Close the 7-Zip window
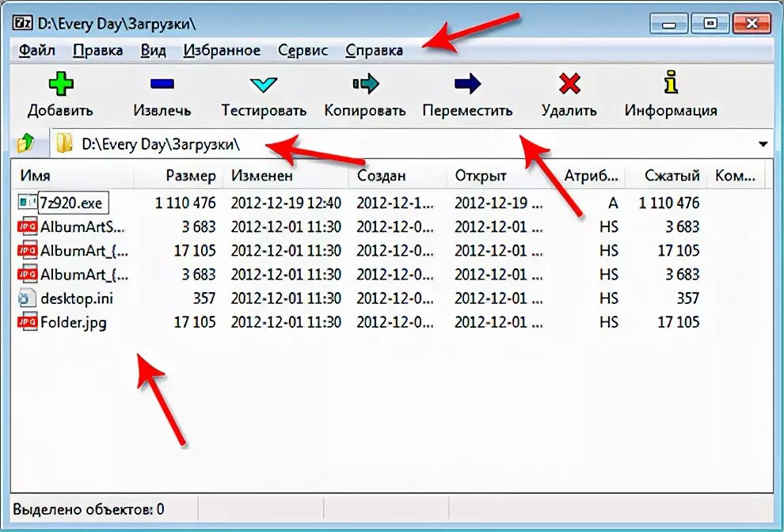Viewport: 784px width, 532px height. pyautogui.click(x=751, y=24)
